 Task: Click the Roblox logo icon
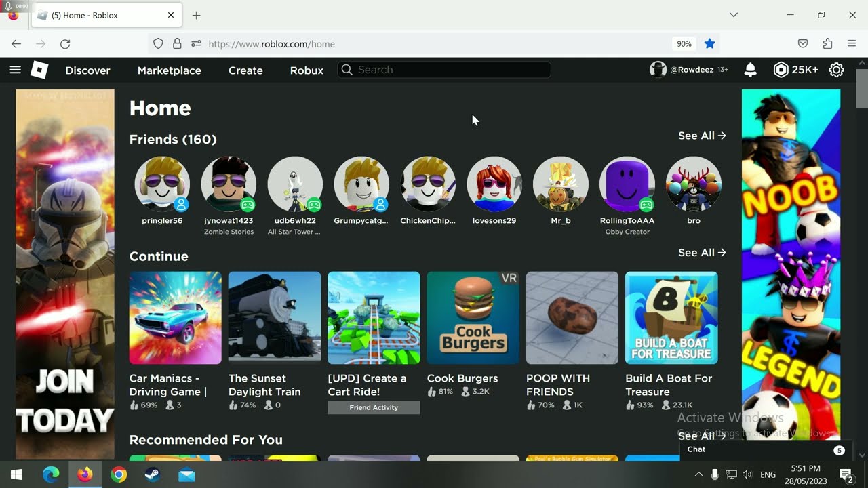(39, 70)
